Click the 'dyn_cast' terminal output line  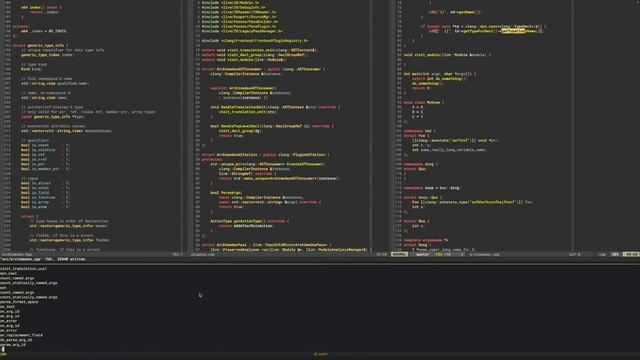[9, 273]
